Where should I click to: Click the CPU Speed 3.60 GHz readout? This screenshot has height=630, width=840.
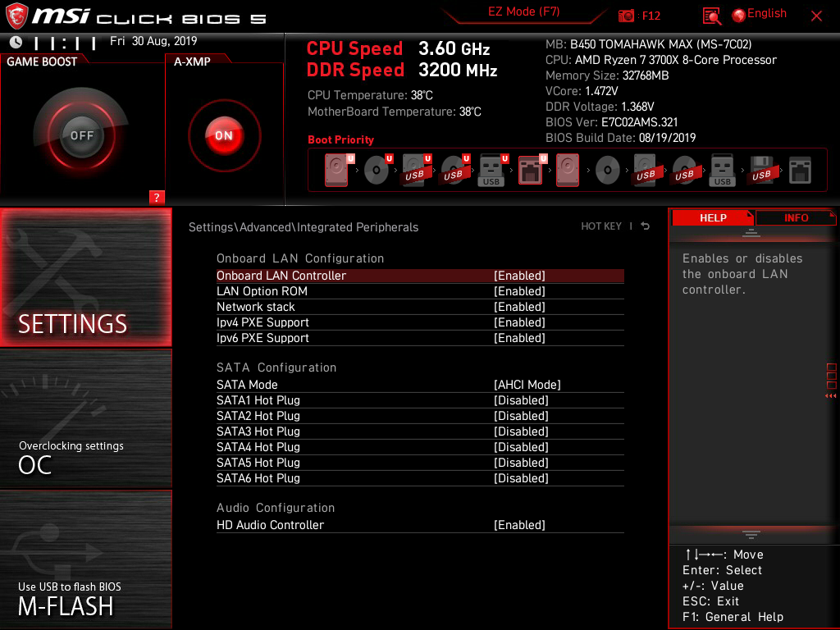tap(398, 48)
